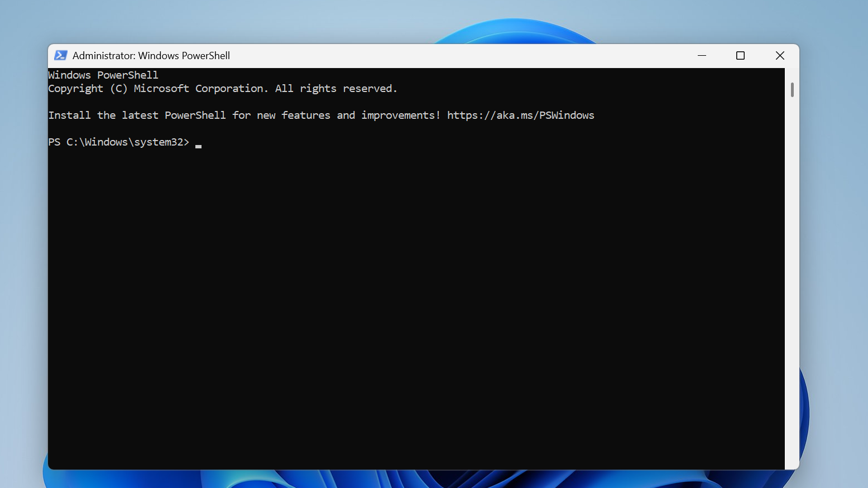Click the PowerShell logo beside the window title
Image resolution: width=868 pixels, height=488 pixels.
61,55
